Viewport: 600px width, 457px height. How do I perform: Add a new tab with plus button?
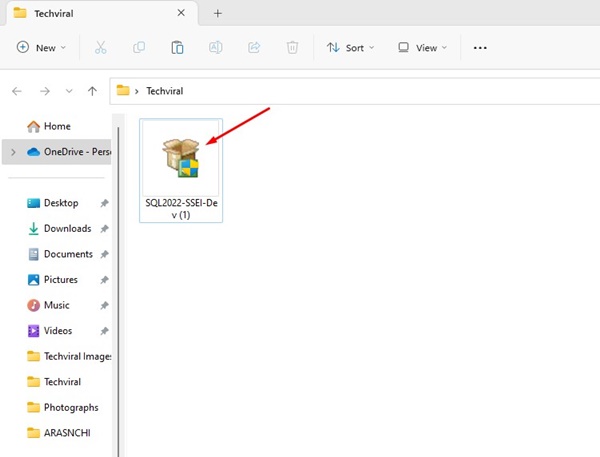click(x=218, y=13)
